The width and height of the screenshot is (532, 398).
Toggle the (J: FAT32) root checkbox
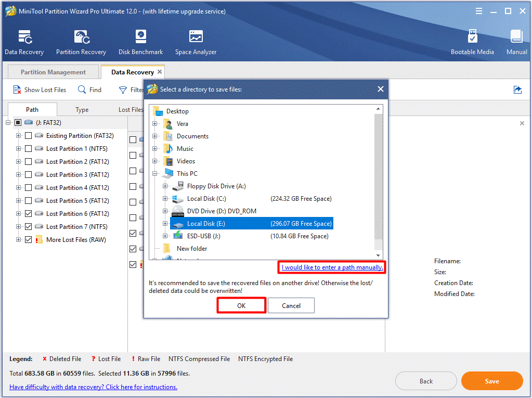coord(18,122)
